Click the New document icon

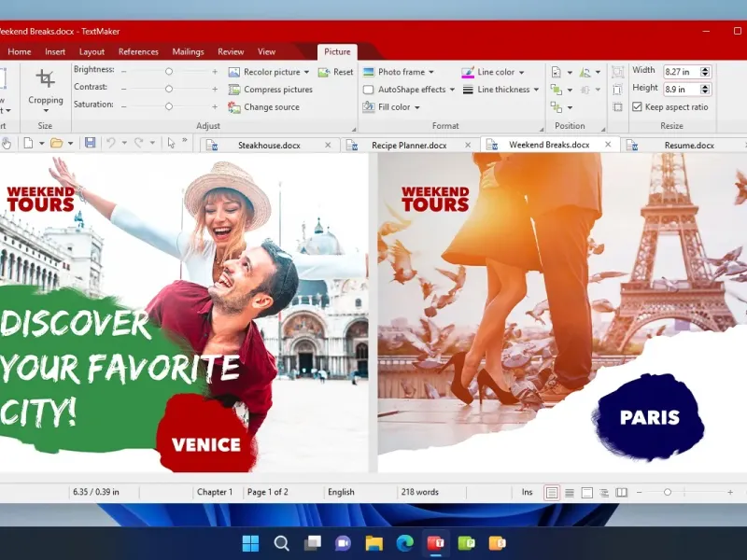coord(28,143)
